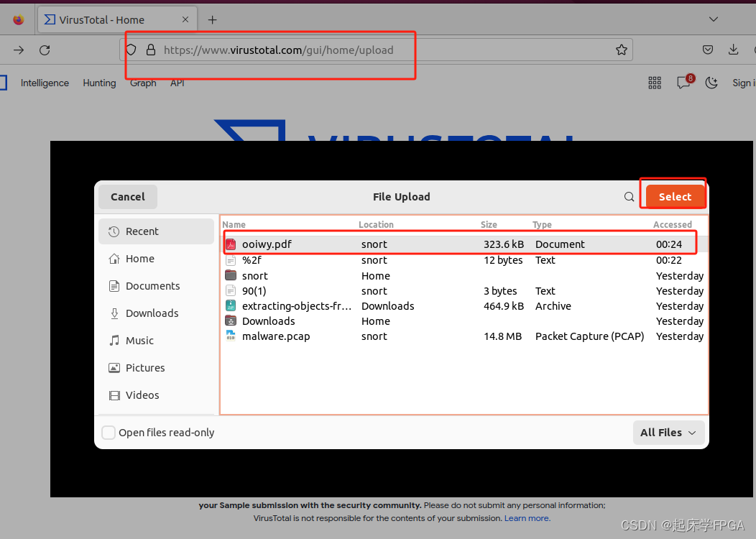The height and width of the screenshot is (539, 756).
Task: Open Recent in the sidebar
Action: (x=156, y=231)
